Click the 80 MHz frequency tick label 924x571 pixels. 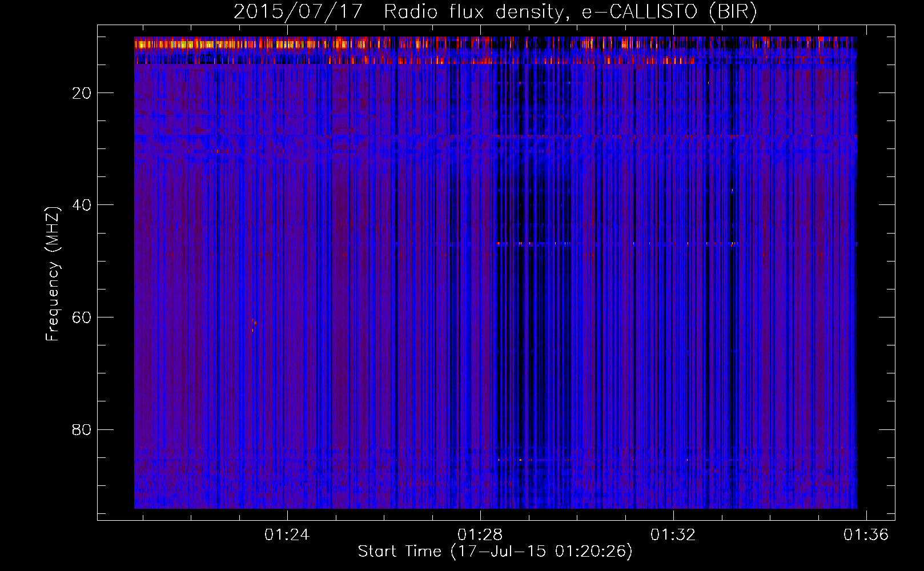(82, 429)
